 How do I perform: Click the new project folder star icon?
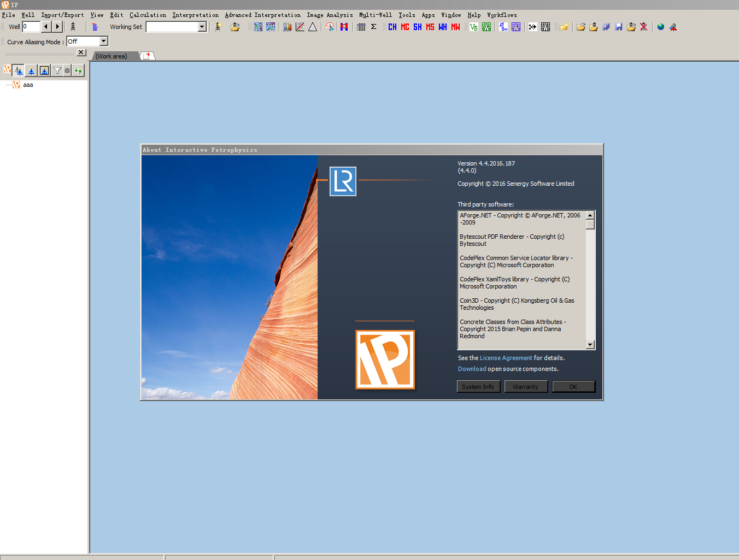(564, 27)
